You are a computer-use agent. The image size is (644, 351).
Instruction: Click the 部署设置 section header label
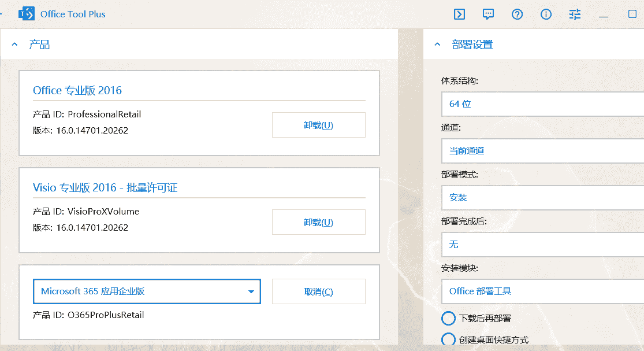(x=472, y=45)
